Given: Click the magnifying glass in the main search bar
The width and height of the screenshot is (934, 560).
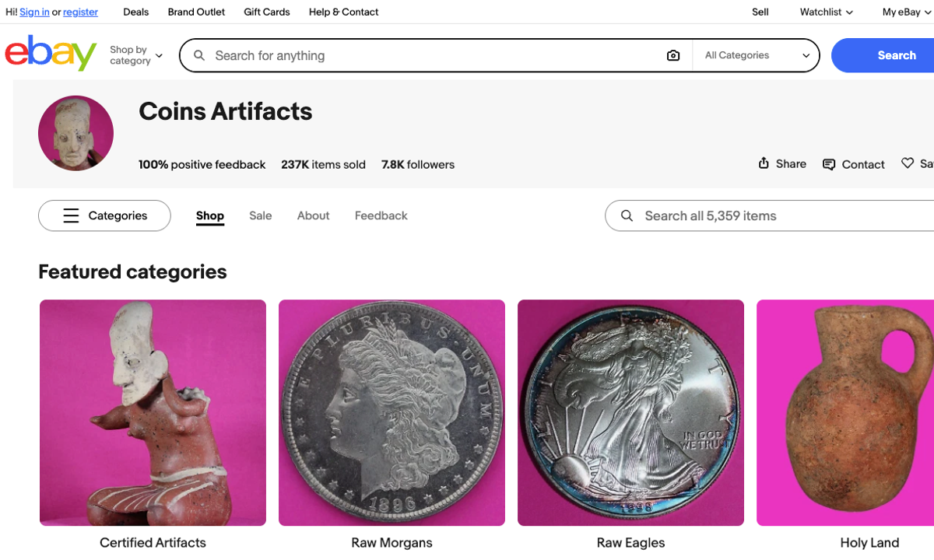Looking at the screenshot, I should point(199,54).
